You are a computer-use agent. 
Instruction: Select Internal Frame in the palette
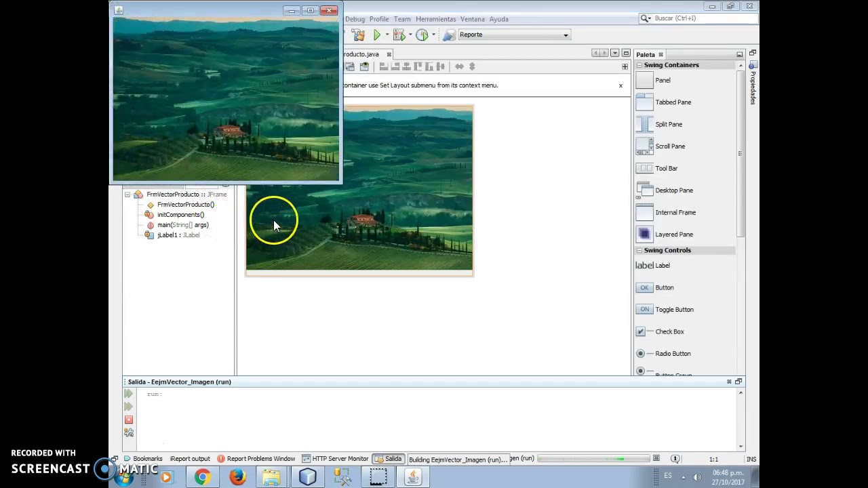click(666, 212)
